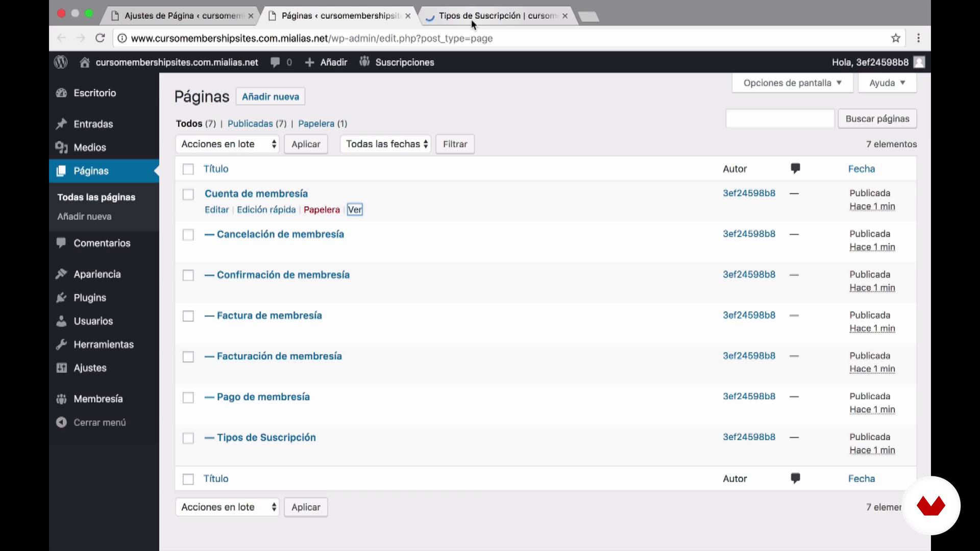Reload the page with browser refresh icon
980x551 pixels.
tap(100, 38)
